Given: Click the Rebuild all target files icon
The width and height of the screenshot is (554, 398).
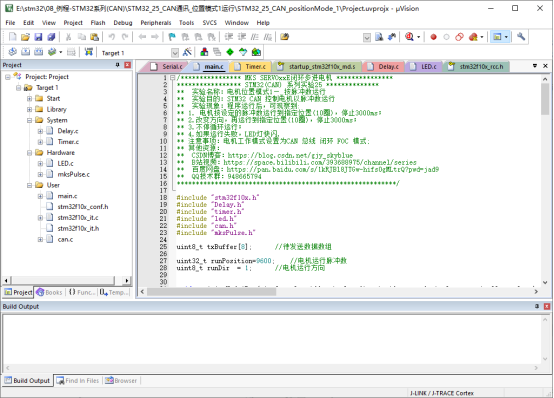Looking at the screenshot, I should pyautogui.click(x=39, y=52).
